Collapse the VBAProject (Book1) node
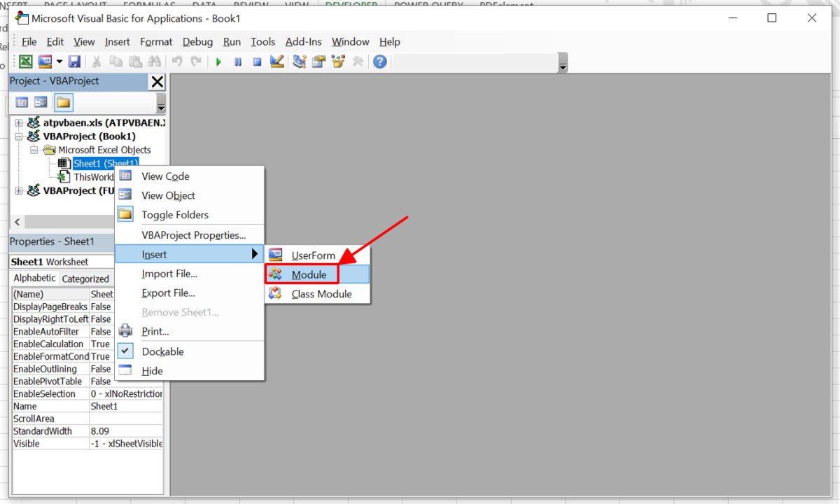 point(19,136)
